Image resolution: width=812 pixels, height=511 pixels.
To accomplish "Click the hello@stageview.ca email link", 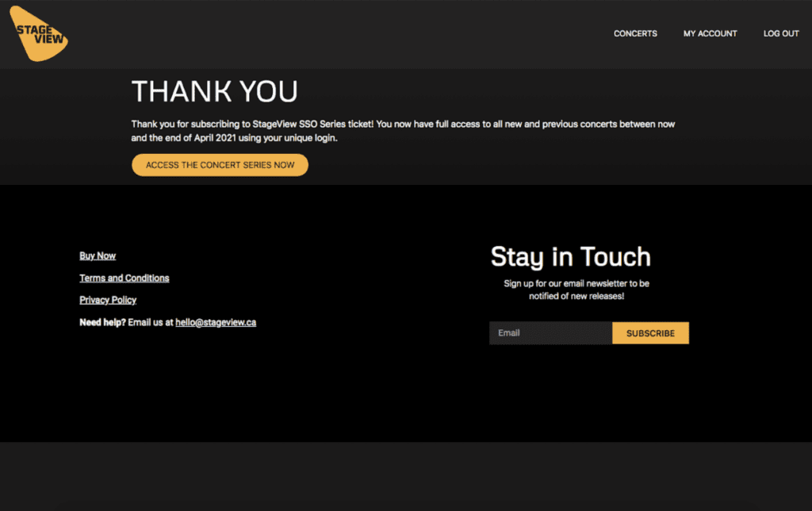I will coord(216,322).
